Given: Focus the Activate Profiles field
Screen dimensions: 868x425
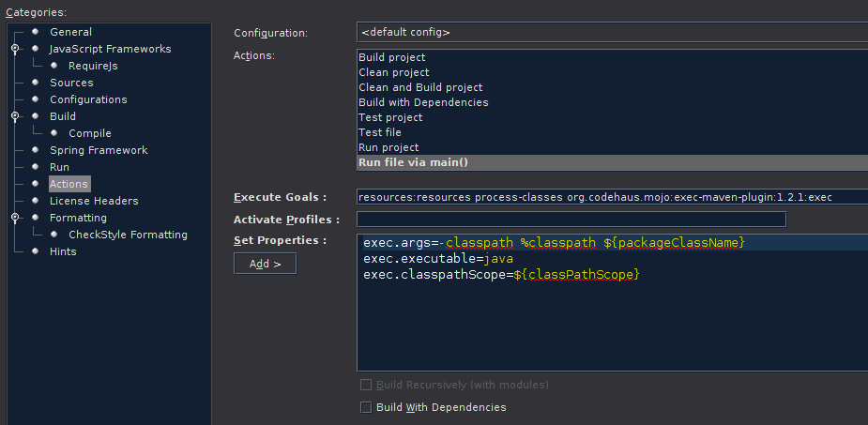Looking at the screenshot, I should pos(571,220).
